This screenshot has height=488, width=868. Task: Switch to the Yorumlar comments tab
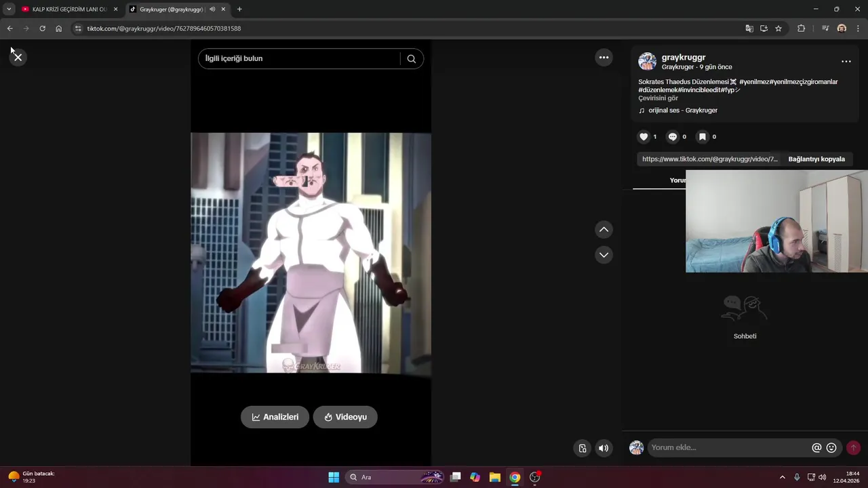[677, 180]
